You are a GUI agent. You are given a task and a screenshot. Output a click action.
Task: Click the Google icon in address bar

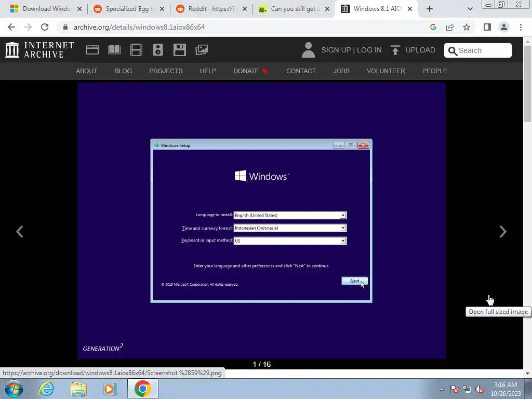[x=433, y=27]
